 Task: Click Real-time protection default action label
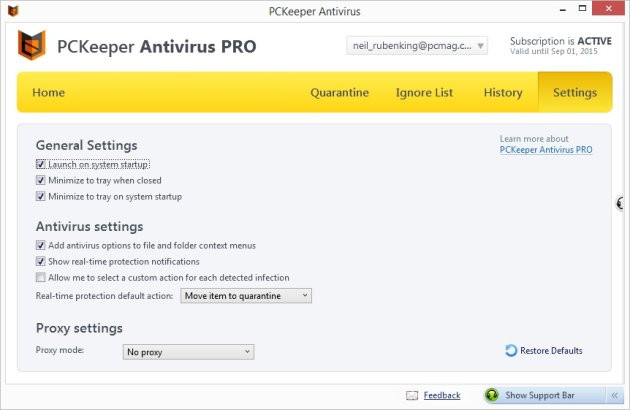[104, 296]
